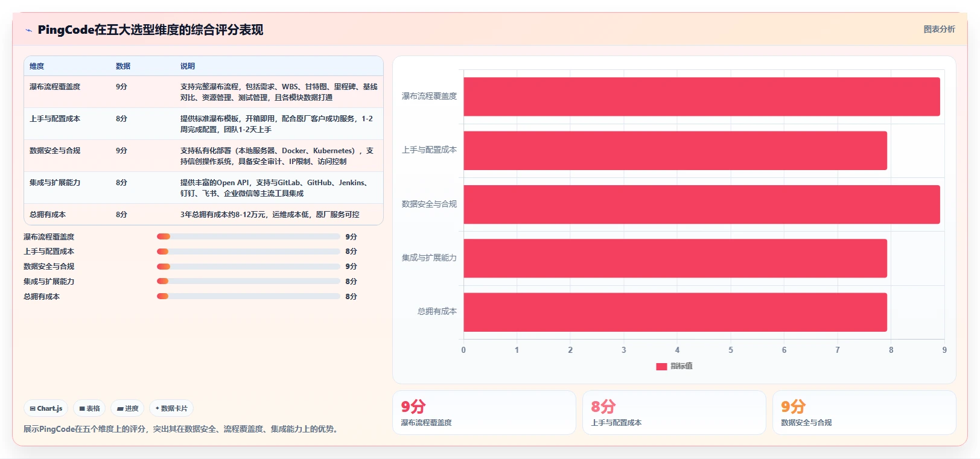Click the 表格 tag
This screenshot has width=980, height=459.
(x=89, y=408)
